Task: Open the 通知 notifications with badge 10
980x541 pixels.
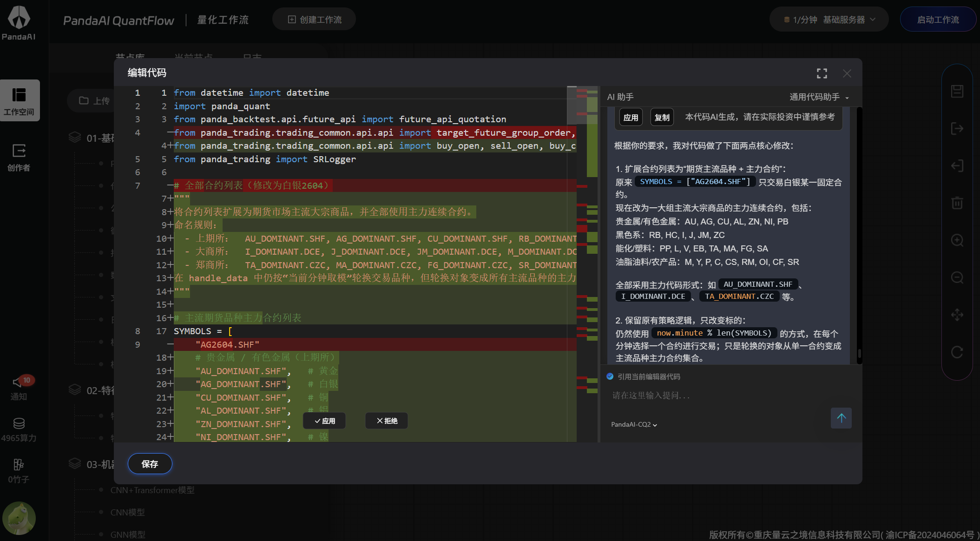Action: point(19,388)
